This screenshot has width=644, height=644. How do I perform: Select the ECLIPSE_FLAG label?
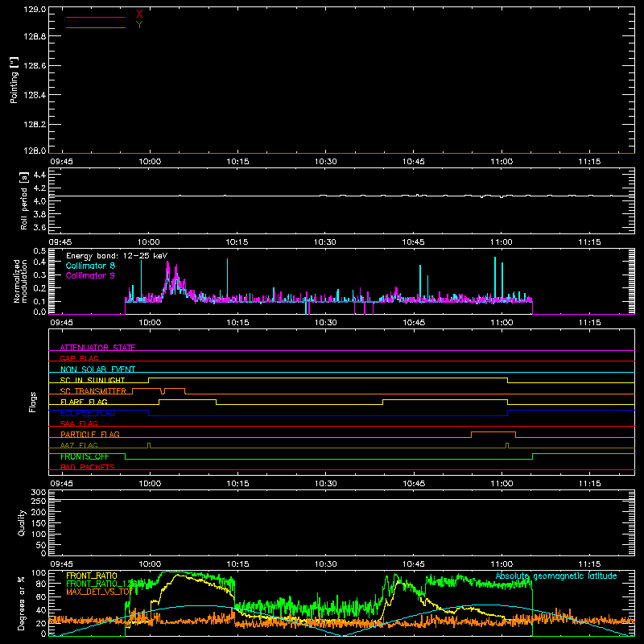point(88,413)
